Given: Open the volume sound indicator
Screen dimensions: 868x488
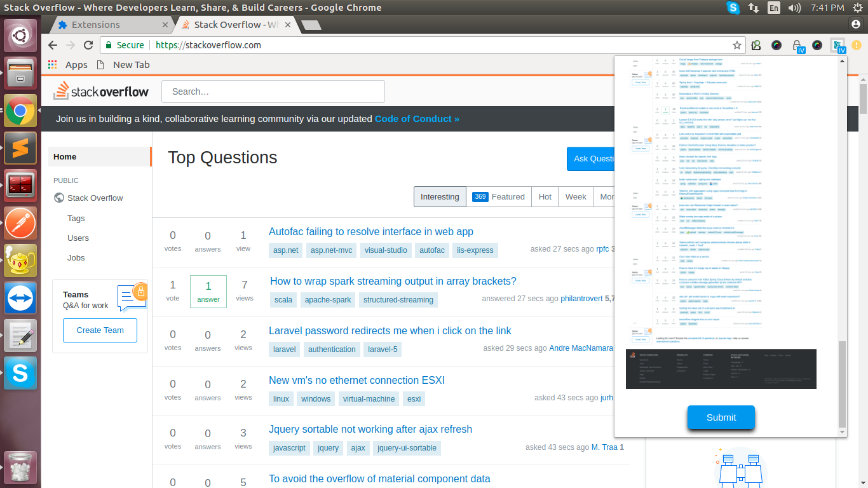Looking at the screenshot, I should [794, 8].
